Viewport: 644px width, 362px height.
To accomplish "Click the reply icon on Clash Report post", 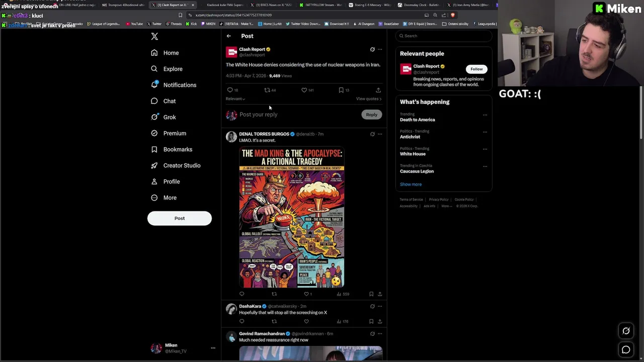I will pyautogui.click(x=230, y=90).
